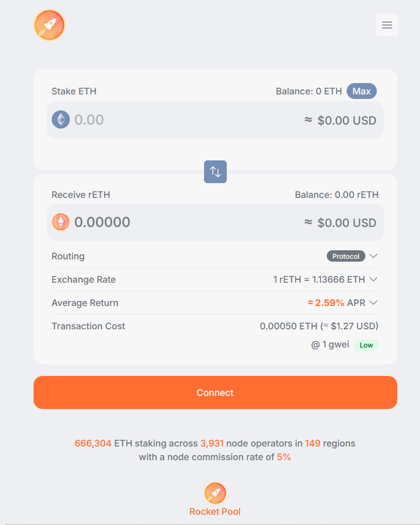Click the Rocket Pool footer text link
Viewport: 420px width, 525px height.
tap(215, 511)
